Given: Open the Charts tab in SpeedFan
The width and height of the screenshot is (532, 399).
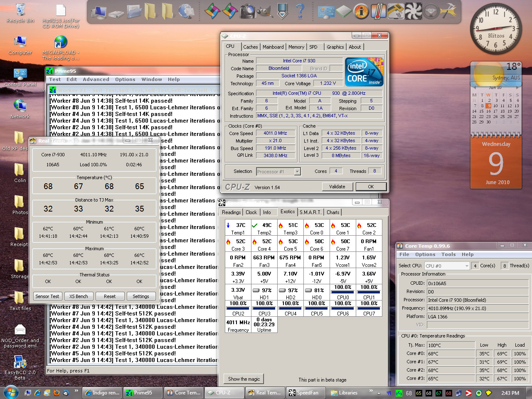Looking at the screenshot, I should coord(333,212).
